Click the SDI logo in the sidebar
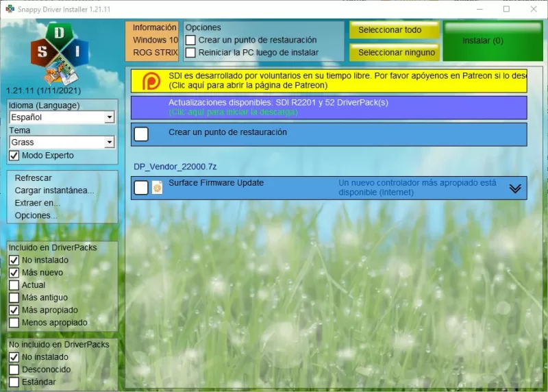The height and width of the screenshot is (392, 548). pyautogui.click(x=60, y=53)
